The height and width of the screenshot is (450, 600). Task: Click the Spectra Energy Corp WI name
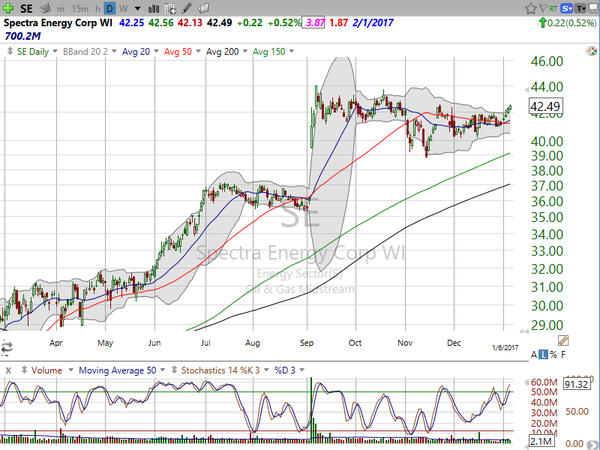[x=58, y=23]
